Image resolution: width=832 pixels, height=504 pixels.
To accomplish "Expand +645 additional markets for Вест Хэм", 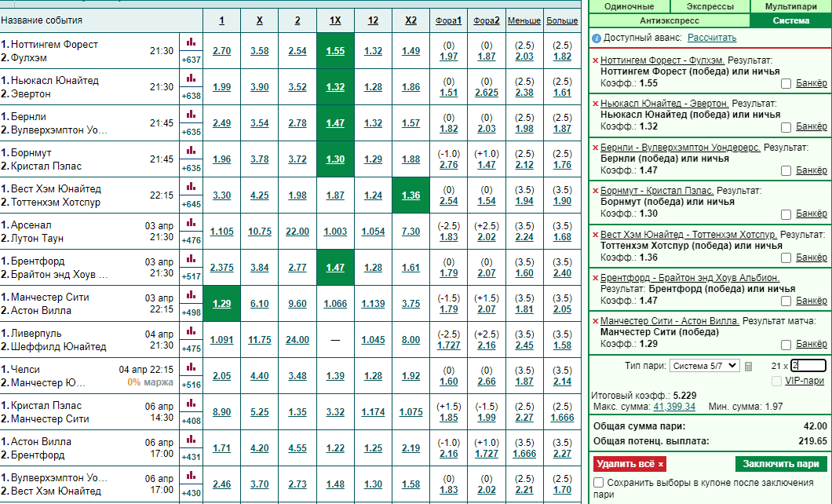I will (191, 204).
